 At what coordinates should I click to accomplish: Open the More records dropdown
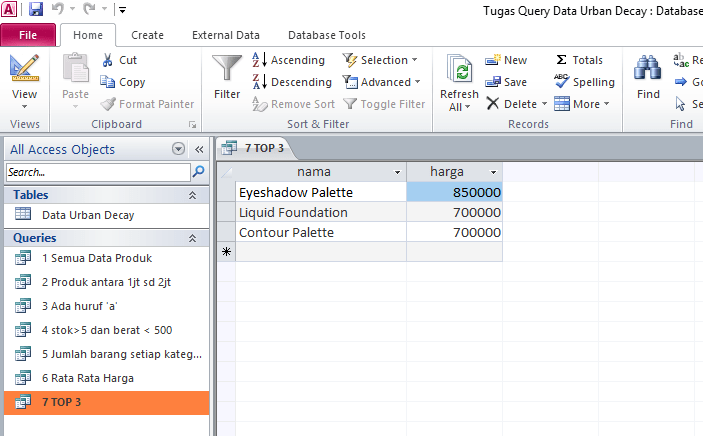(581, 104)
